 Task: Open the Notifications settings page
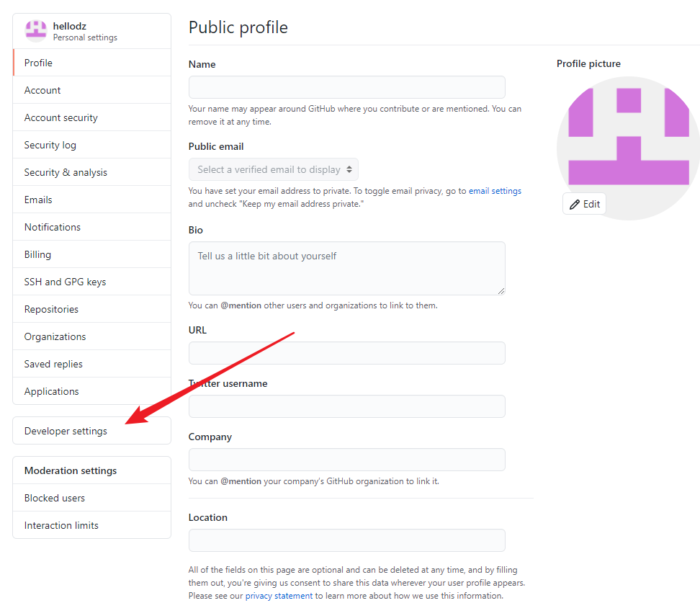[52, 226]
